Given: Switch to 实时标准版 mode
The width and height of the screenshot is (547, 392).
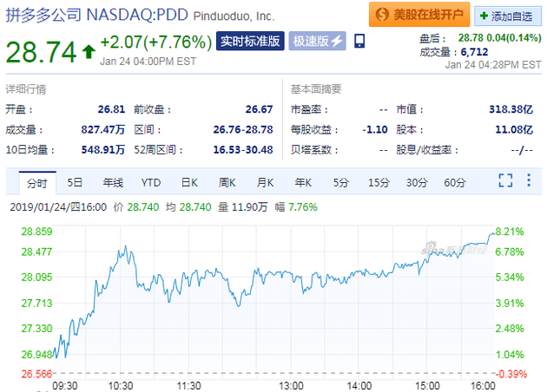Looking at the screenshot, I should click(249, 42).
